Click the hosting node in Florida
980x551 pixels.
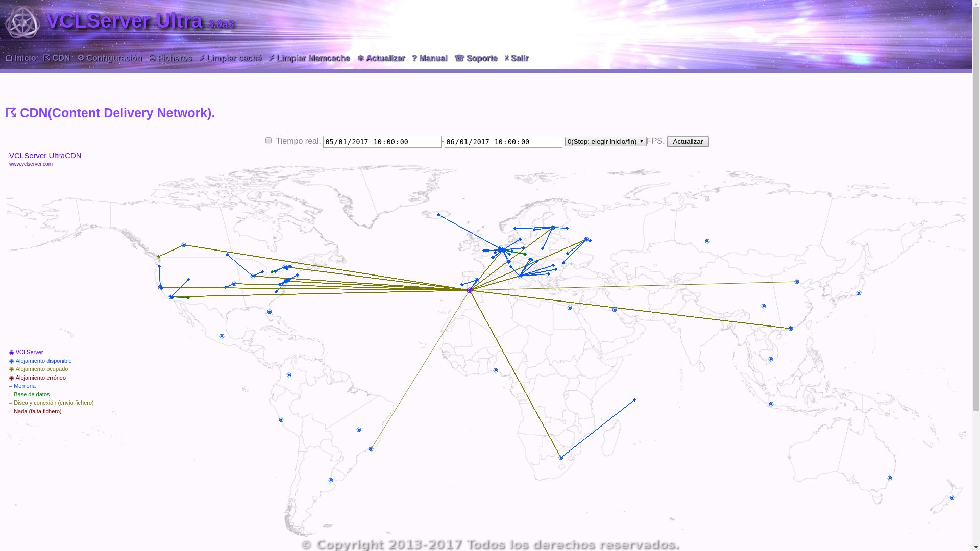269,312
